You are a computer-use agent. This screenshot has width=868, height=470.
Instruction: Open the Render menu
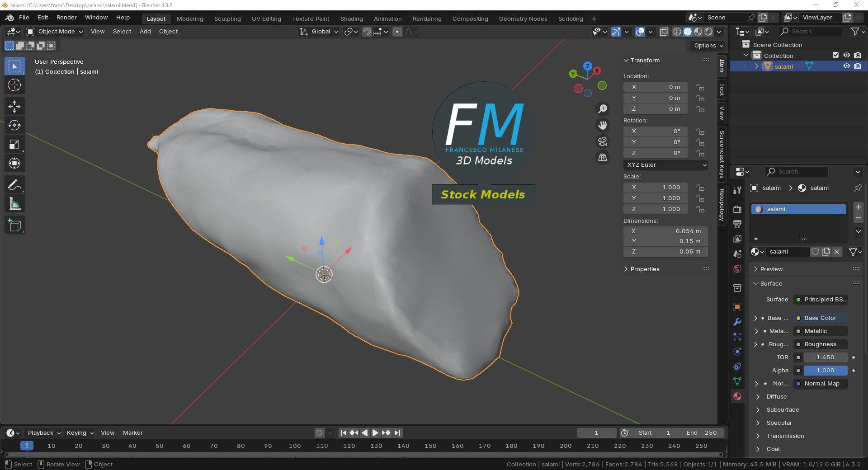click(66, 18)
